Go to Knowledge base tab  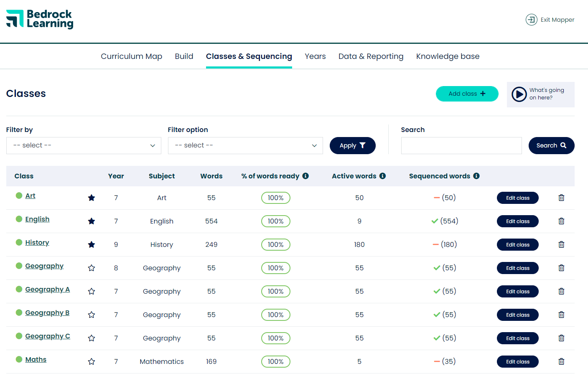click(x=448, y=56)
